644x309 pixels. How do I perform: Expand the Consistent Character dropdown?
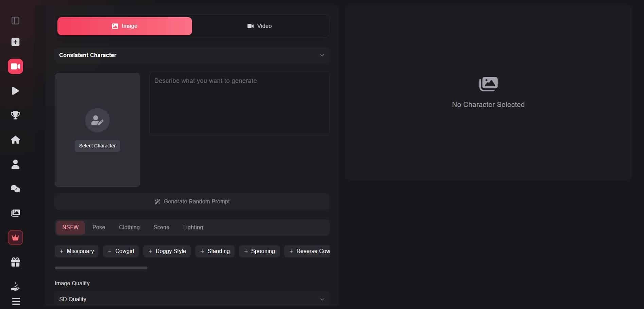(192, 55)
